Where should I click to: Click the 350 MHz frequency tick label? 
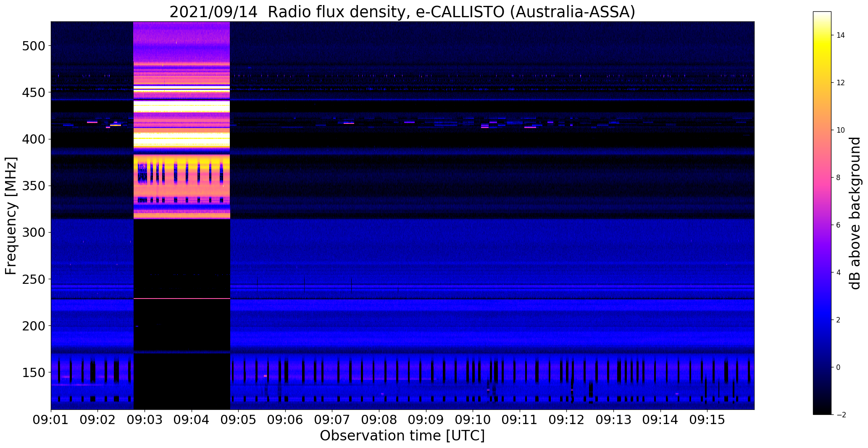tap(33, 186)
